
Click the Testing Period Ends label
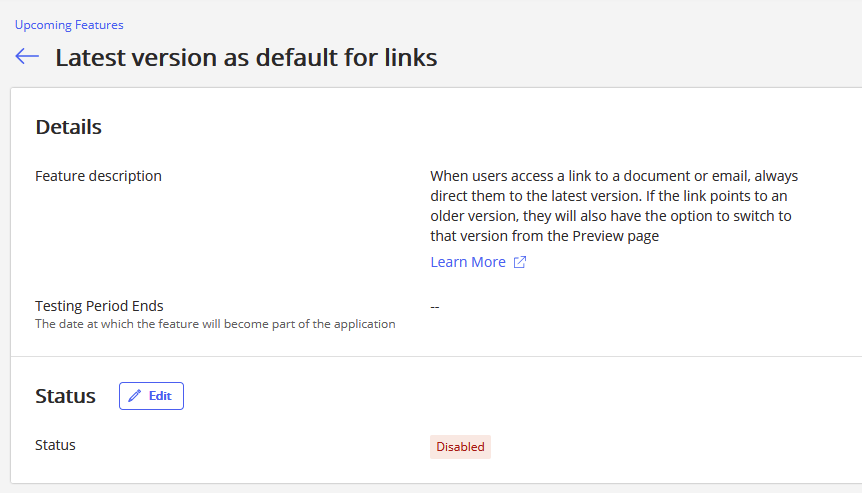tap(99, 306)
